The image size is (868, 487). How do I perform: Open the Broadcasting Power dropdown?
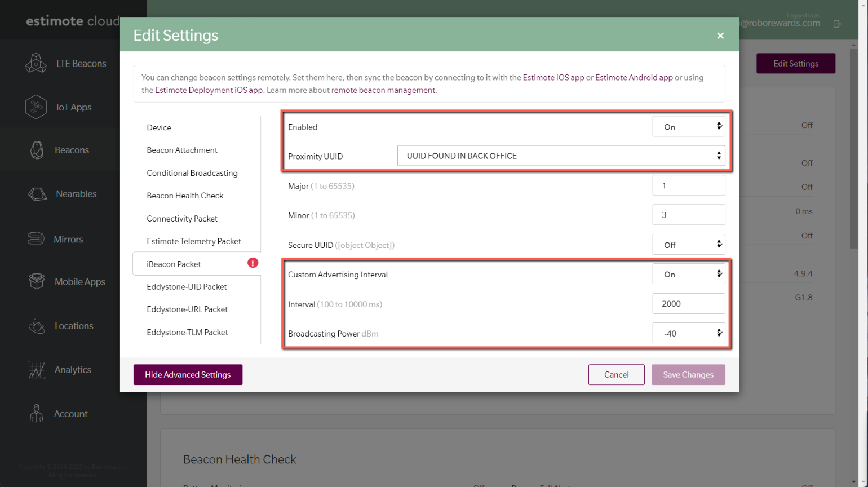tap(689, 333)
